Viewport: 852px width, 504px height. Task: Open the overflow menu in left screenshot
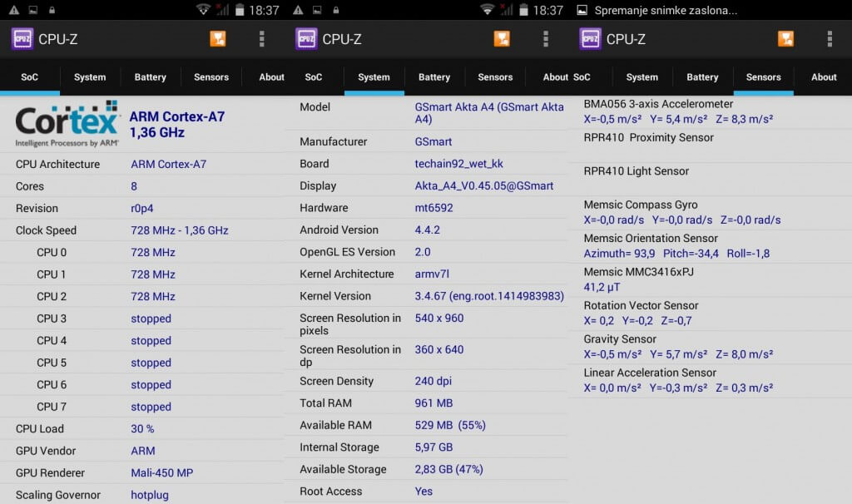point(262,38)
